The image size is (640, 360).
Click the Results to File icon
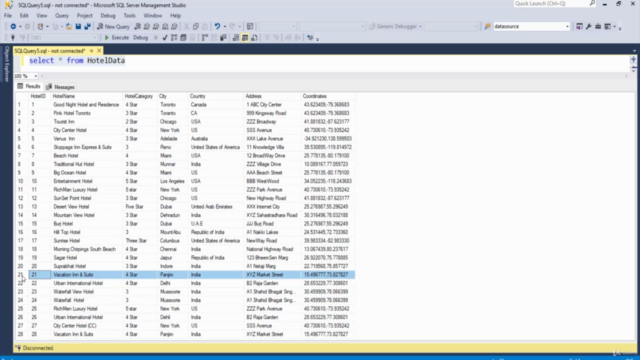coord(254,38)
